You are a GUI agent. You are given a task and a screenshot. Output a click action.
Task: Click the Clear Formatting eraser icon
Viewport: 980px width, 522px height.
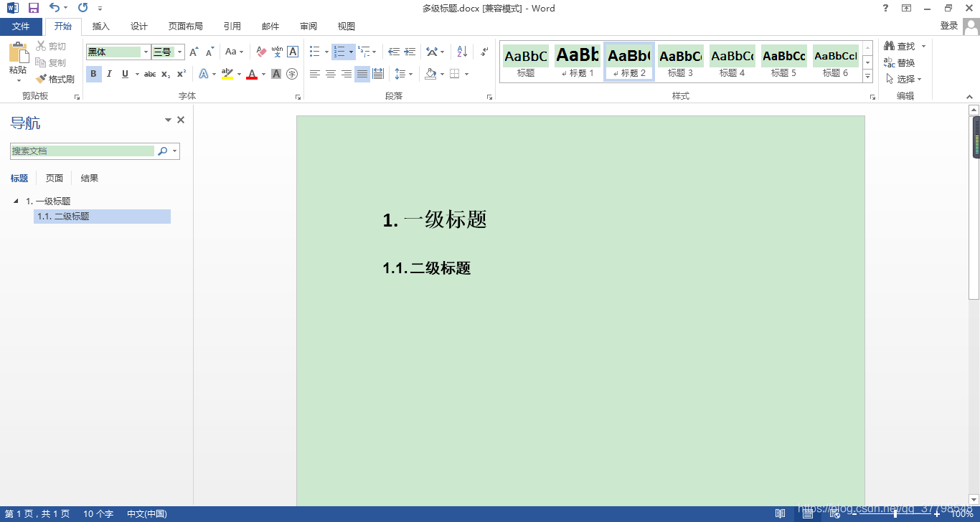[261, 52]
